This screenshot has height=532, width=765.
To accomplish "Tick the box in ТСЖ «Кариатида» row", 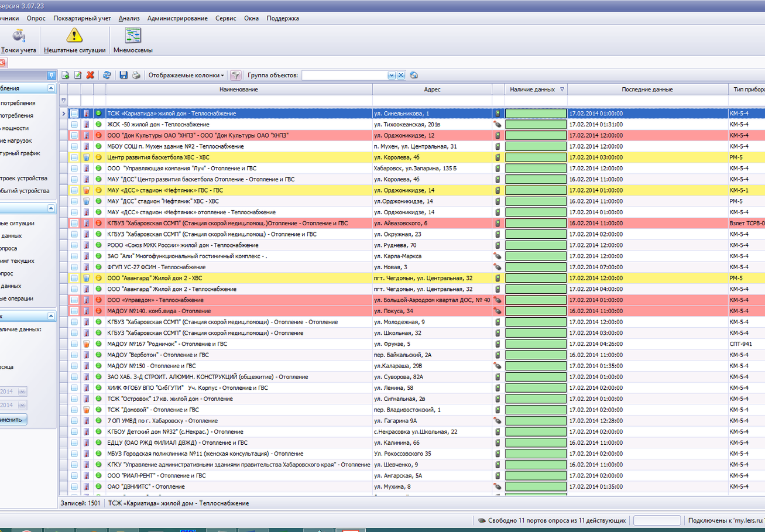I will (x=74, y=114).
